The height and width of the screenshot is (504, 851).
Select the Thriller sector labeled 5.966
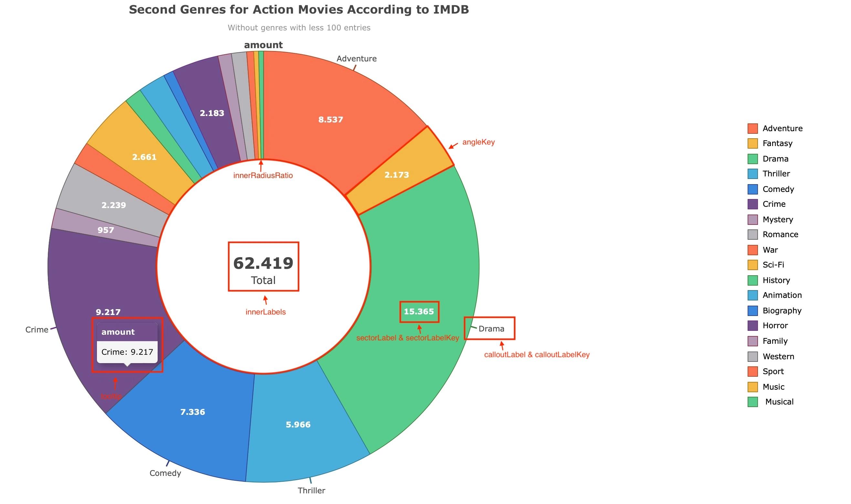(x=298, y=425)
